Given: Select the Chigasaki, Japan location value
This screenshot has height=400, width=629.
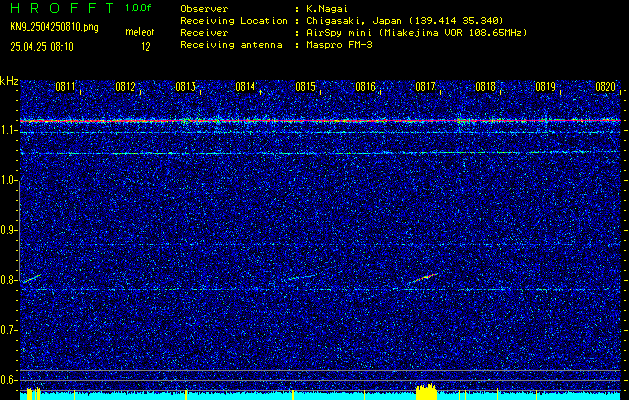Looking at the screenshot, I should [x=405, y=21].
